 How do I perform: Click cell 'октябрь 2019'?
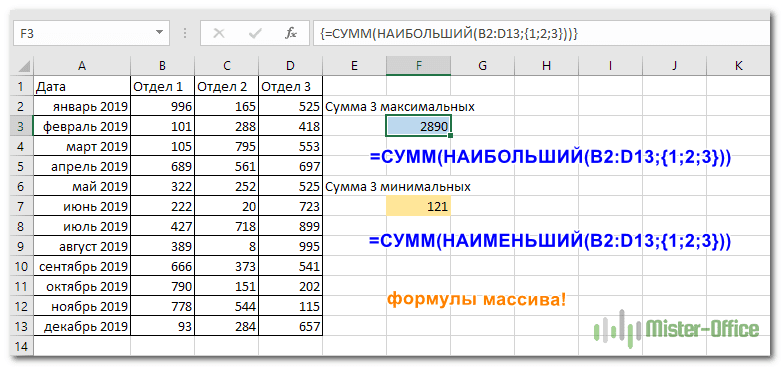click(82, 286)
